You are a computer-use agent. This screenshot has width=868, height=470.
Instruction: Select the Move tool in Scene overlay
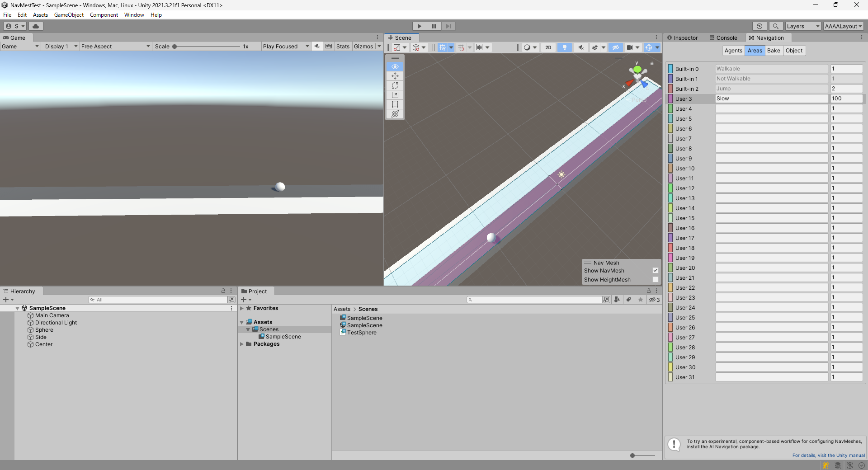395,76
